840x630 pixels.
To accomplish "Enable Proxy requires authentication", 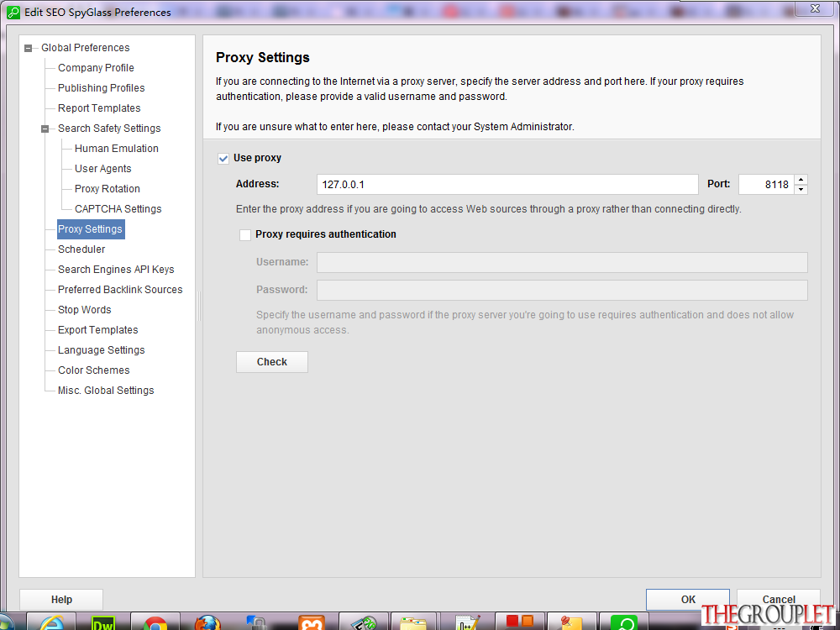I will (x=245, y=235).
